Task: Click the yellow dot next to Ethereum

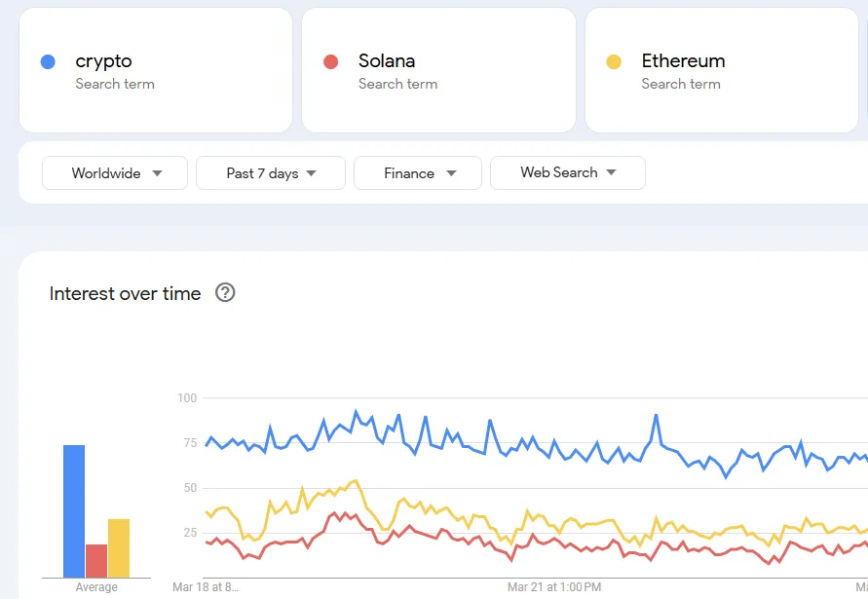Action: pos(614,61)
